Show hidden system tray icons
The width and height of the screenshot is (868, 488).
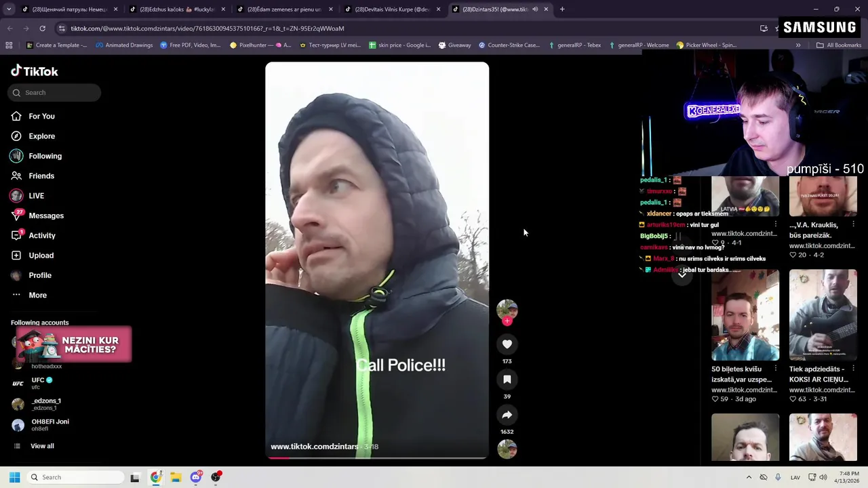pyautogui.click(x=749, y=477)
